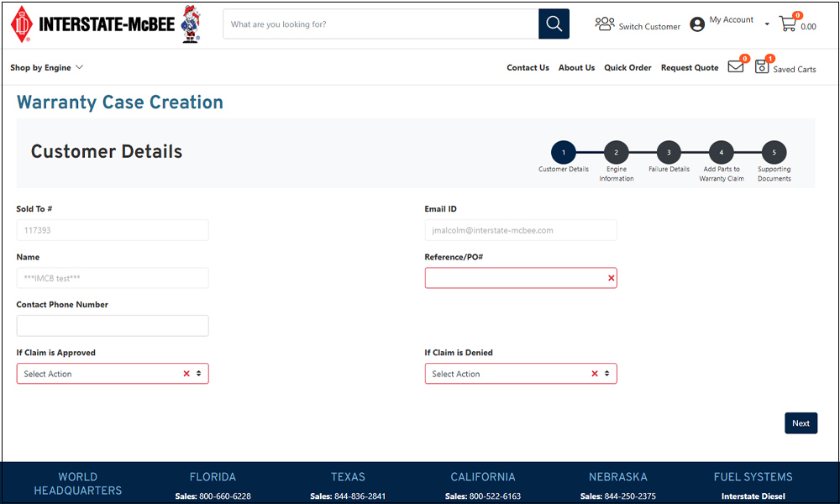This screenshot has height=504, width=840.
Task: Click Texas sales number 844-836-2841
Action: point(360,496)
